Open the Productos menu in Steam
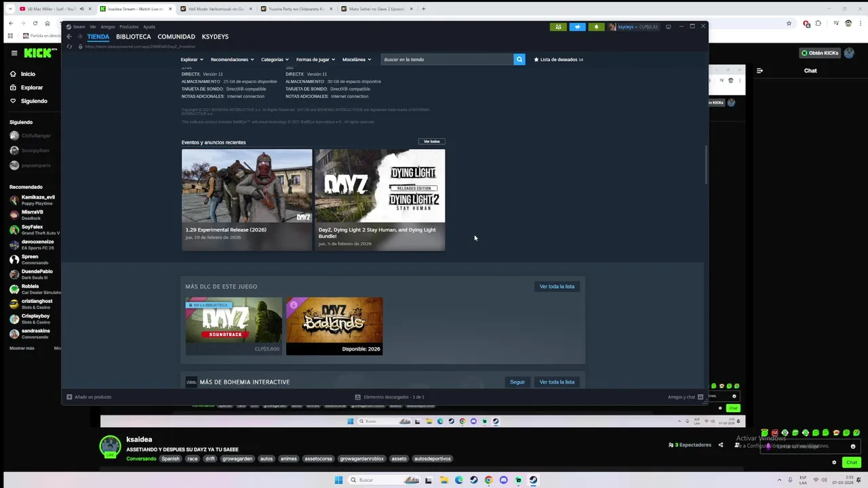 pos(129,26)
